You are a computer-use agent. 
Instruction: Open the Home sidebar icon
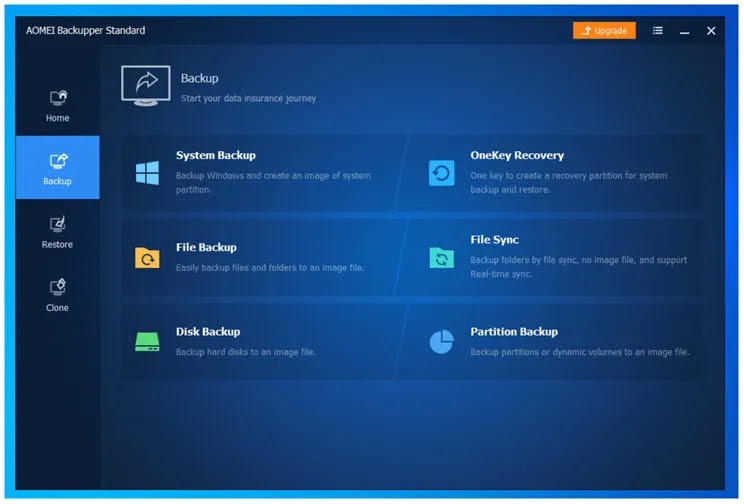tap(58, 98)
